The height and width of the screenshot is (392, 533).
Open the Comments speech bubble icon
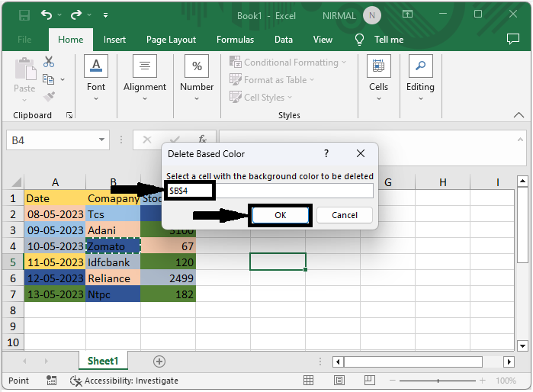(x=513, y=39)
